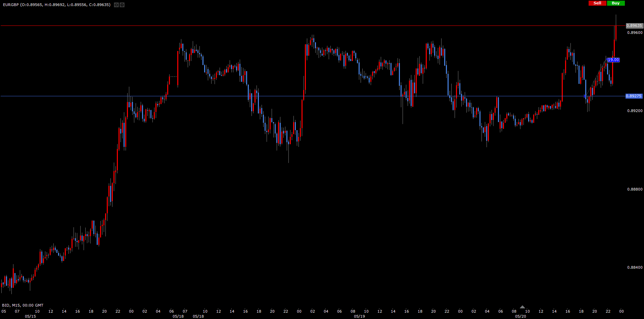The image size is (644, 319).
Task: Click the 05/20 date label on time axis
Action: click(520, 316)
